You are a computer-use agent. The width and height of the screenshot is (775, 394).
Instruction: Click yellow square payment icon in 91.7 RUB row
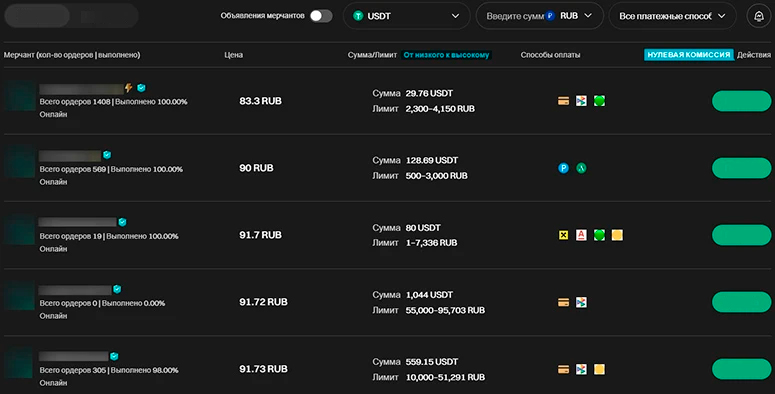click(x=617, y=235)
